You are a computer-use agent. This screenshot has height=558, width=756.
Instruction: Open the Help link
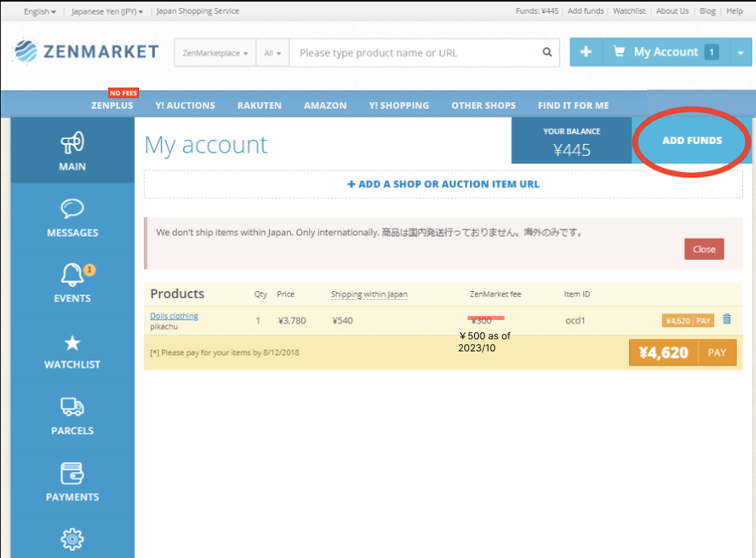click(x=734, y=10)
